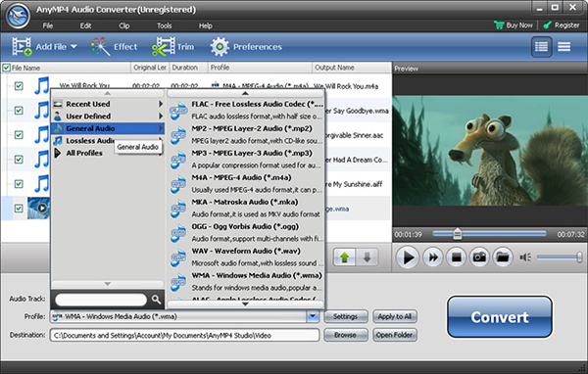588x374 pixels.
Task: Take a snapshot with the camera icon
Action: click(479, 257)
